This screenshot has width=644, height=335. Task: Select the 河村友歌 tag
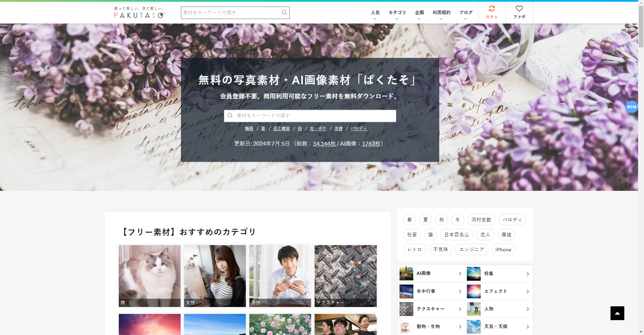[481, 220]
